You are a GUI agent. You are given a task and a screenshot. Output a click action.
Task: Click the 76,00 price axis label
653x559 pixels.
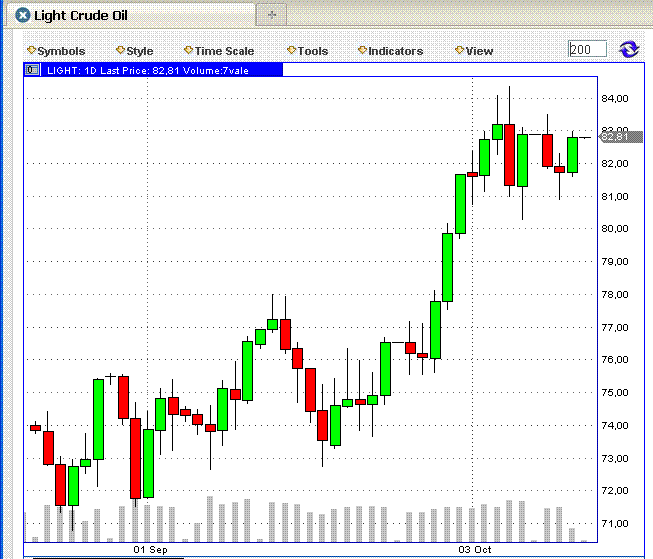(615, 359)
